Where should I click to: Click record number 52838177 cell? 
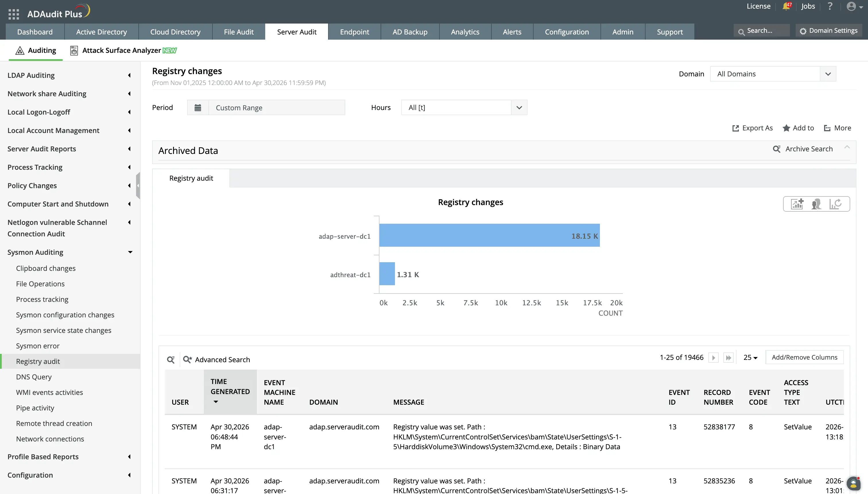click(719, 427)
